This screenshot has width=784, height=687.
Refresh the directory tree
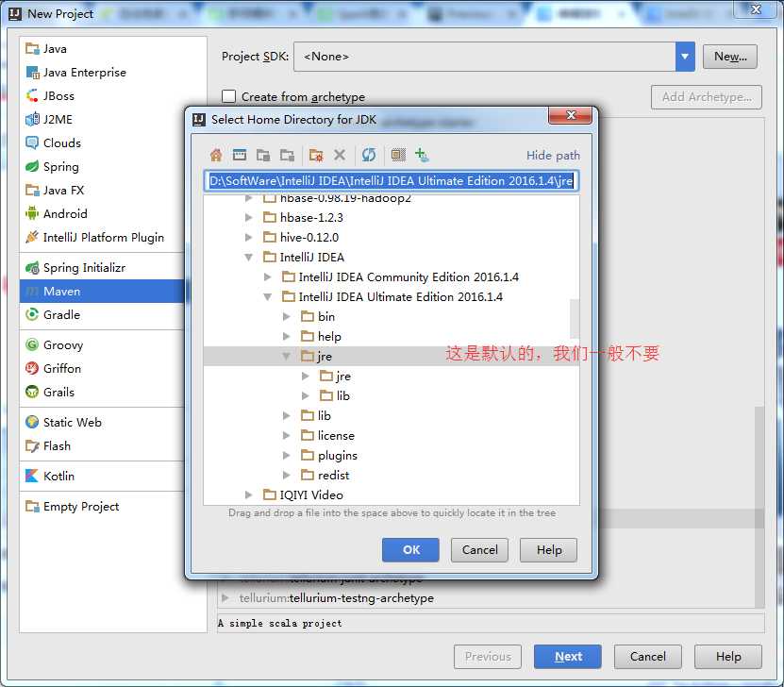369,156
